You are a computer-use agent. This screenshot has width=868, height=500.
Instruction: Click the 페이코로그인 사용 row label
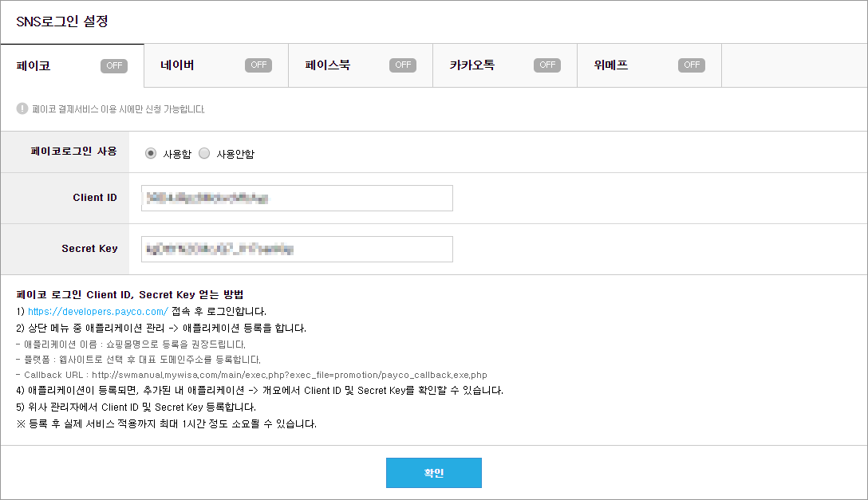coord(73,151)
